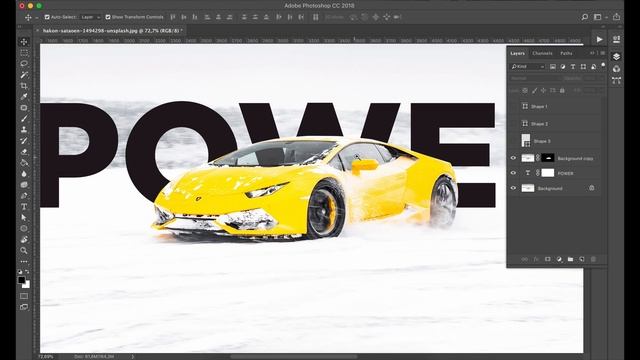Add a layer mask in Layers panel
This screenshot has width=640, height=360.
pyautogui.click(x=548, y=259)
